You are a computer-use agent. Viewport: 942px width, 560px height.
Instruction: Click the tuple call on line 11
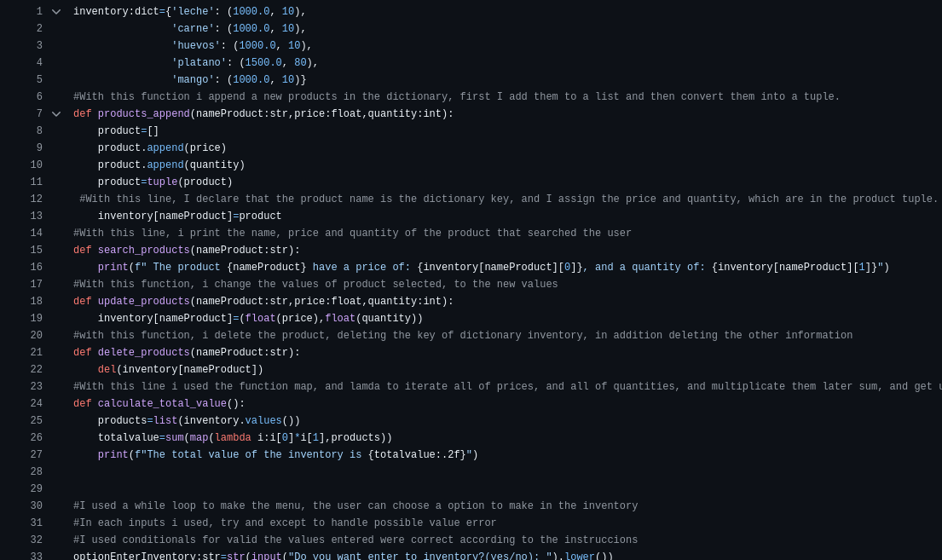point(162,182)
